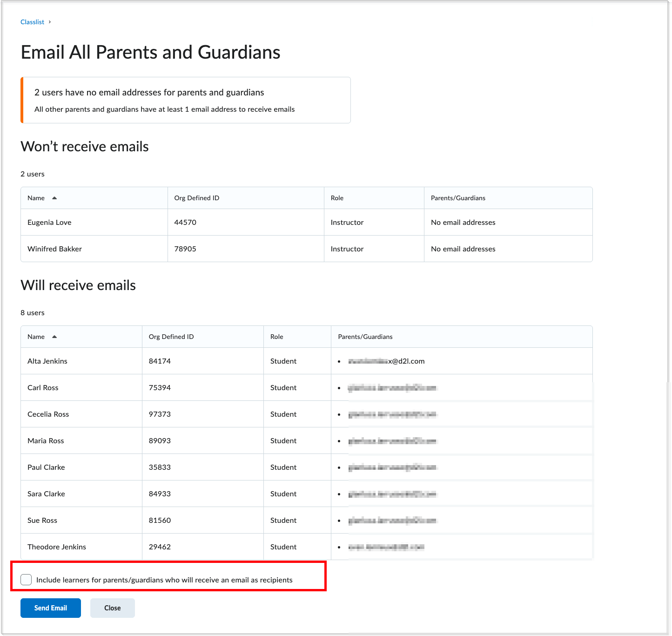
Task: Click Alta Jenkins' parent email ending in @d2l.com
Action: click(386, 361)
